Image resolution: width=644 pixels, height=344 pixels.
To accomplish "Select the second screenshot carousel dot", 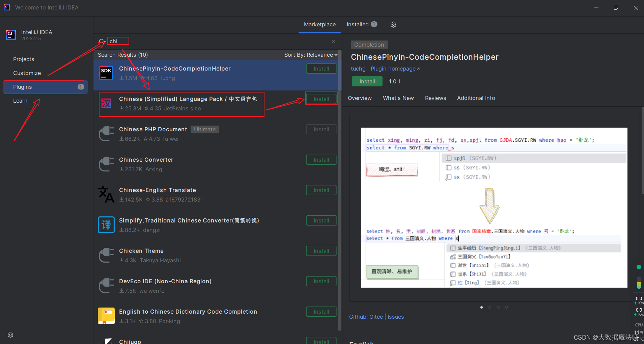I will (490, 307).
